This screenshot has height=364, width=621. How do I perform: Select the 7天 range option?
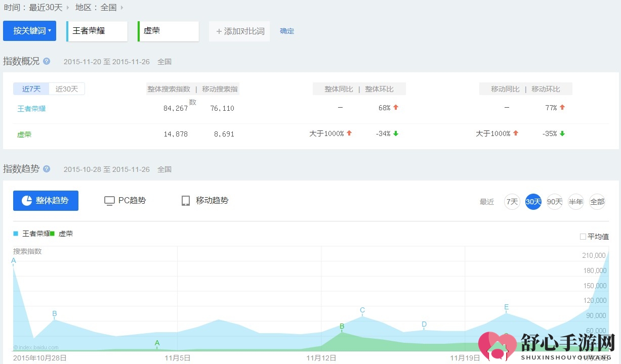point(512,202)
